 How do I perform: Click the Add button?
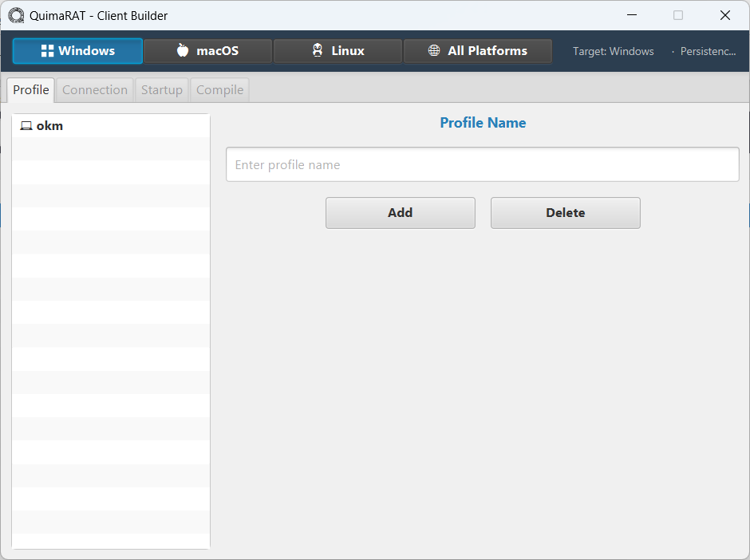pyautogui.click(x=400, y=212)
